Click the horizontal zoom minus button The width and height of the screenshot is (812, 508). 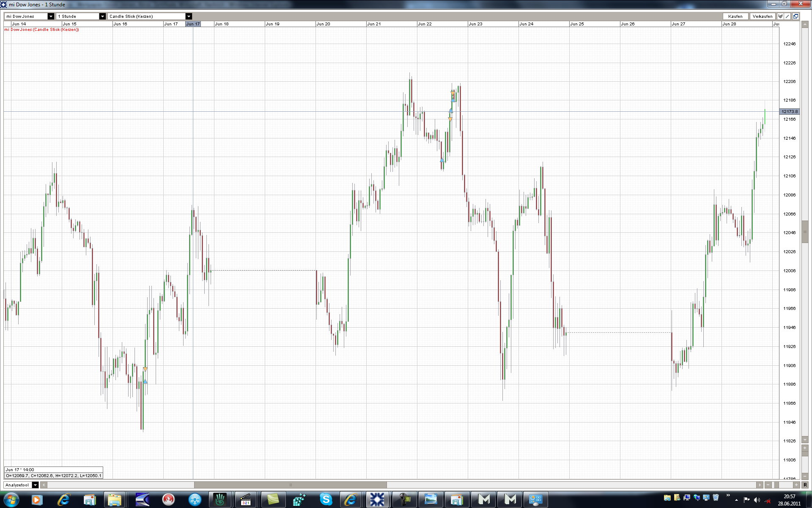(768, 485)
